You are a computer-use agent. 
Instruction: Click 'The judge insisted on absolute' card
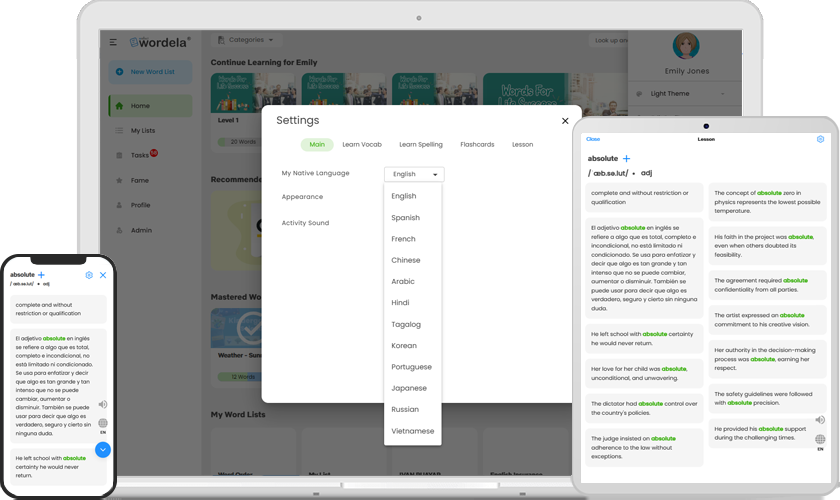644,447
